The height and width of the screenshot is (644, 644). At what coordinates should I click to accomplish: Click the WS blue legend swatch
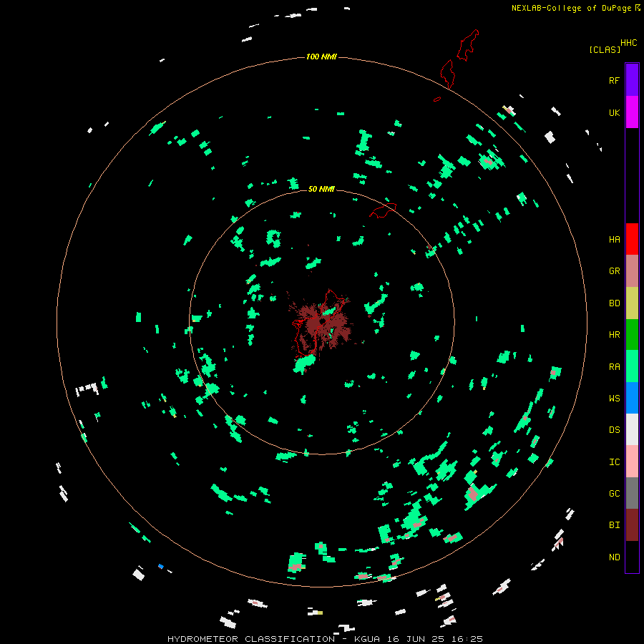pyautogui.click(x=632, y=398)
